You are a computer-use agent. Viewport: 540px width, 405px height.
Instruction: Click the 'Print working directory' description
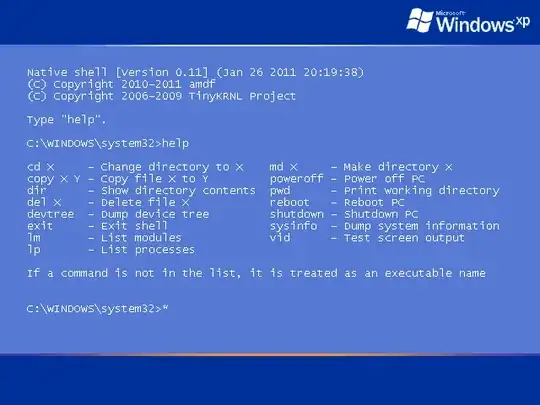[422, 191]
